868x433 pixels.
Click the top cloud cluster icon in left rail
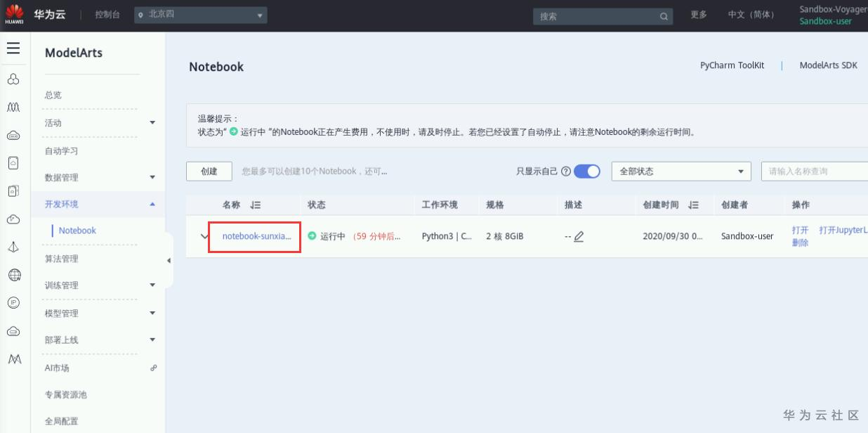[x=13, y=79]
